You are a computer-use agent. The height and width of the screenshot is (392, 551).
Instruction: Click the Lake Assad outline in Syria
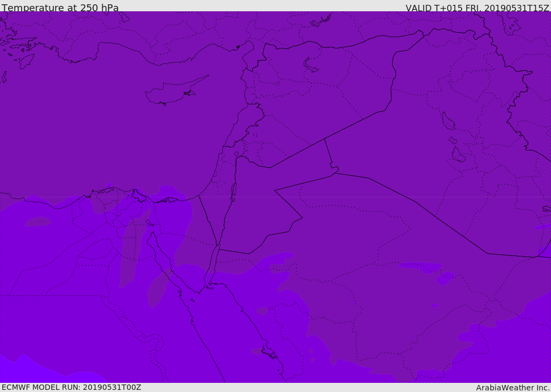pyautogui.click(x=310, y=66)
